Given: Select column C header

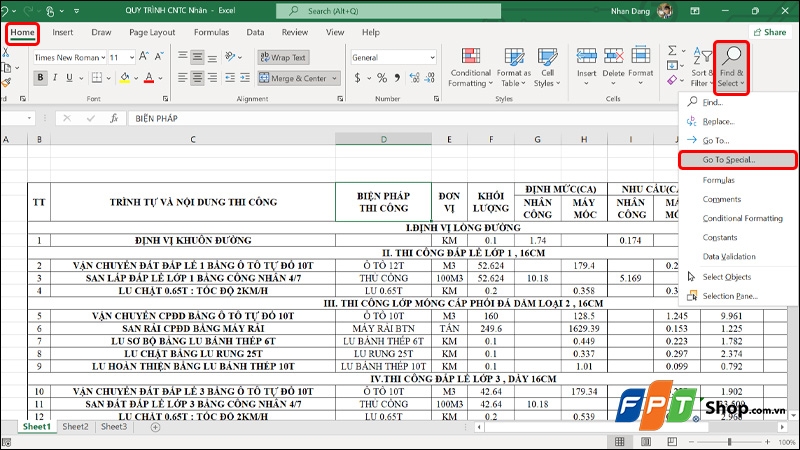Looking at the screenshot, I should (193, 139).
